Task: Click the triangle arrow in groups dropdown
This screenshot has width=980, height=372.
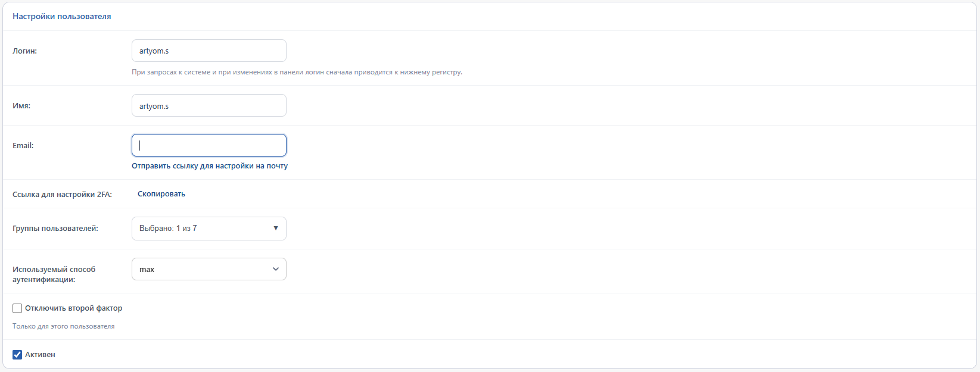Action: click(275, 229)
